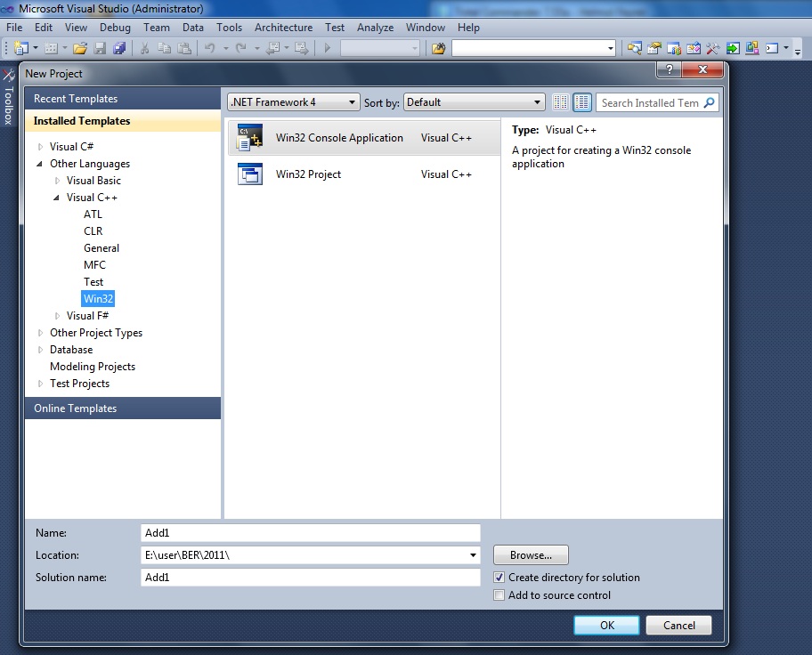Switch templates to medium icons view
This screenshot has width=812, height=655.
[x=582, y=102]
